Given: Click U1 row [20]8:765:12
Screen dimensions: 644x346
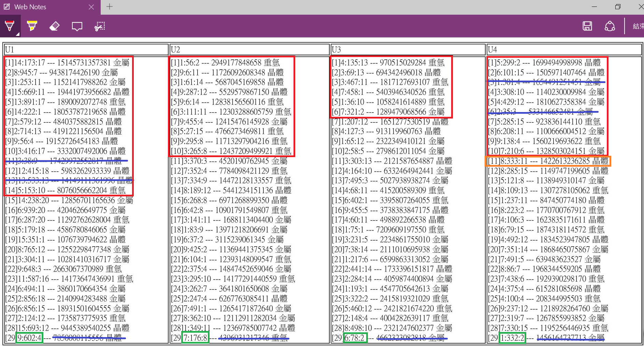Looking at the screenshot, I should pyautogui.click(x=67, y=250).
